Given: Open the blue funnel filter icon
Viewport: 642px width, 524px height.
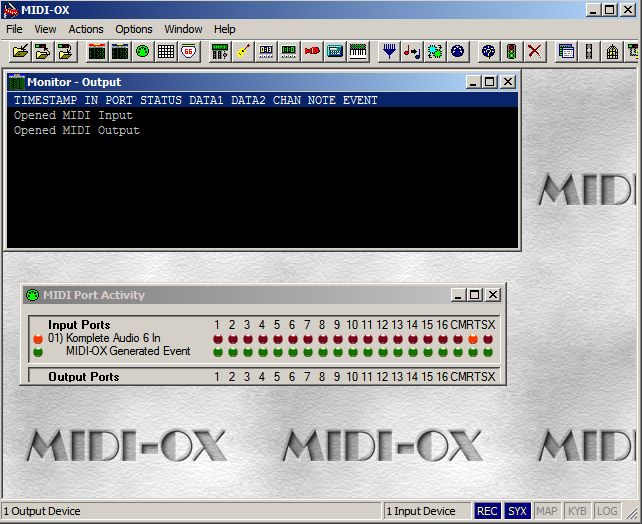Looking at the screenshot, I should pyautogui.click(x=389, y=52).
